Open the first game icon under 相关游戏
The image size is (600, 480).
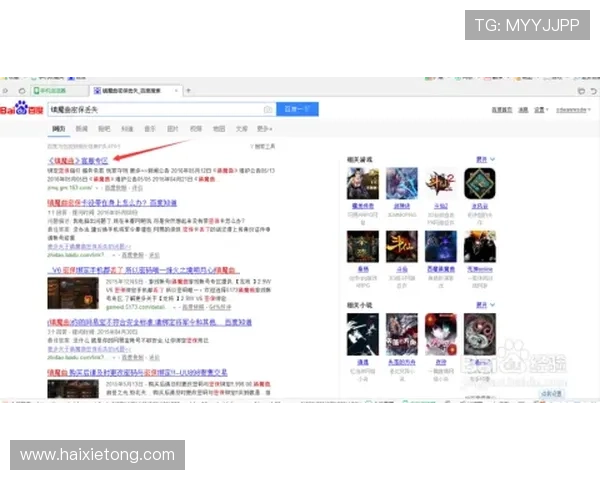point(361,184)
